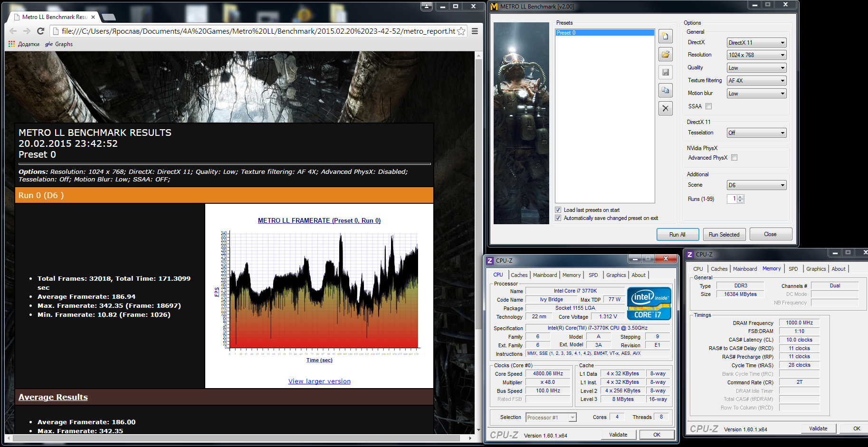Open Mainboard tab in the CPU-Z Memory window
Screen dimensions: 868x447
coord(745,269)
